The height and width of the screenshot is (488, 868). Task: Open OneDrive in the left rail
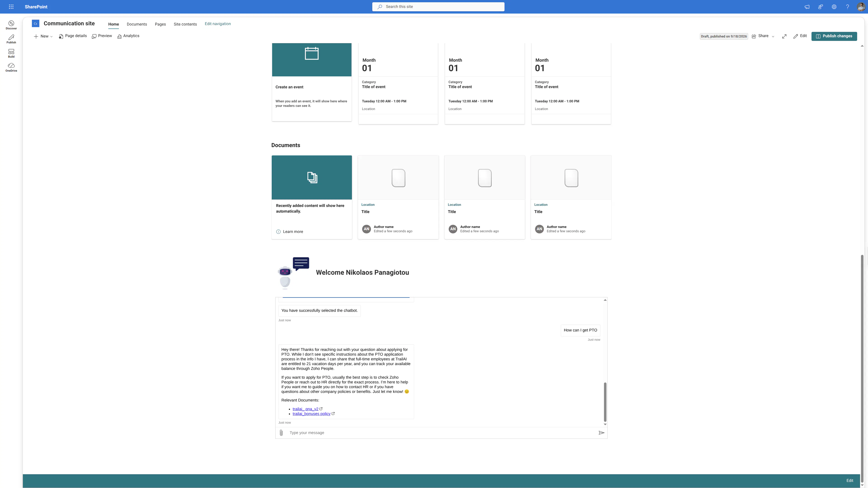pyautogui.click(x=11, y=67)
